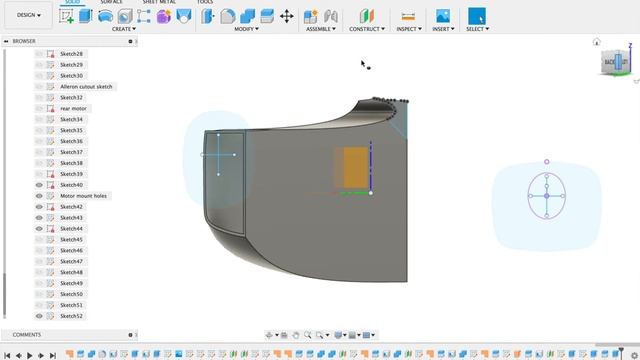This screenshot has height=360, width=640.
Task: Go to the ViewCube home view
Action: (x=596, y=42)
